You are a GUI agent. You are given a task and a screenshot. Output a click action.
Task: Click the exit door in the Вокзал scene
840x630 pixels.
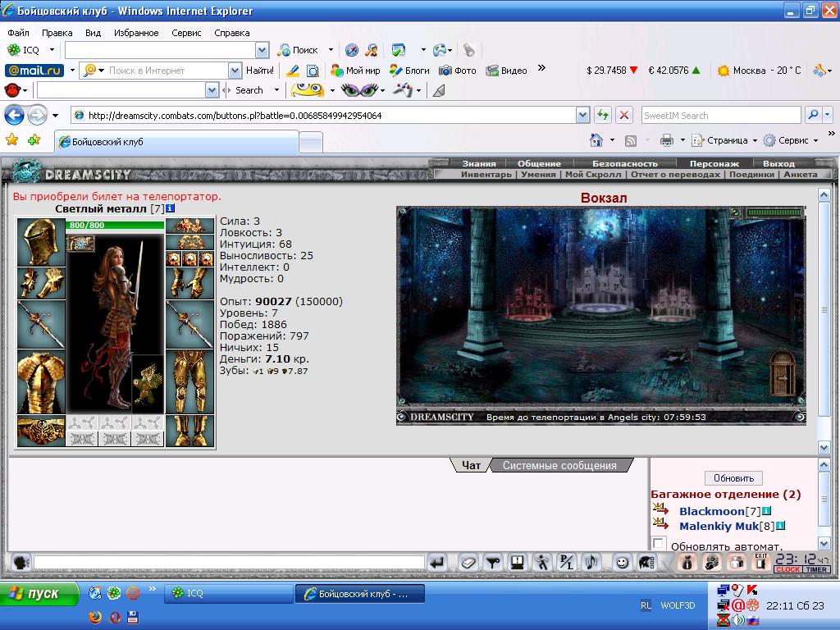(783, 372)
